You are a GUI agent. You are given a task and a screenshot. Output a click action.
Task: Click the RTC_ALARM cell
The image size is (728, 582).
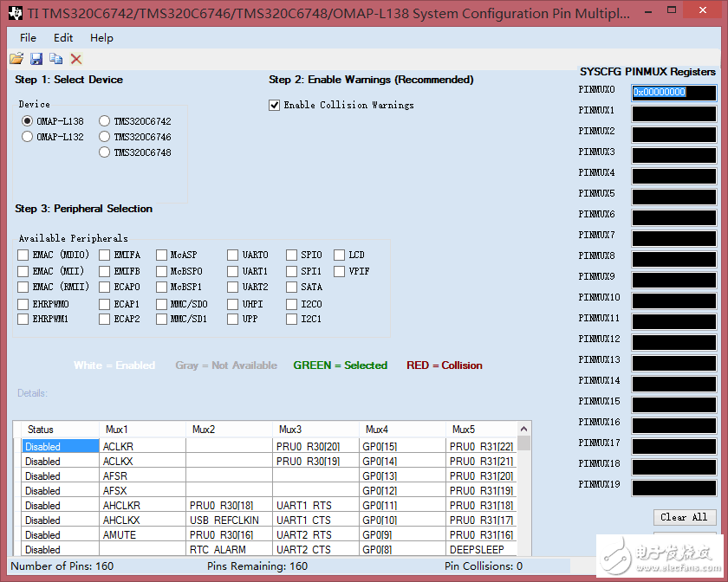click(x=229, y=549)
